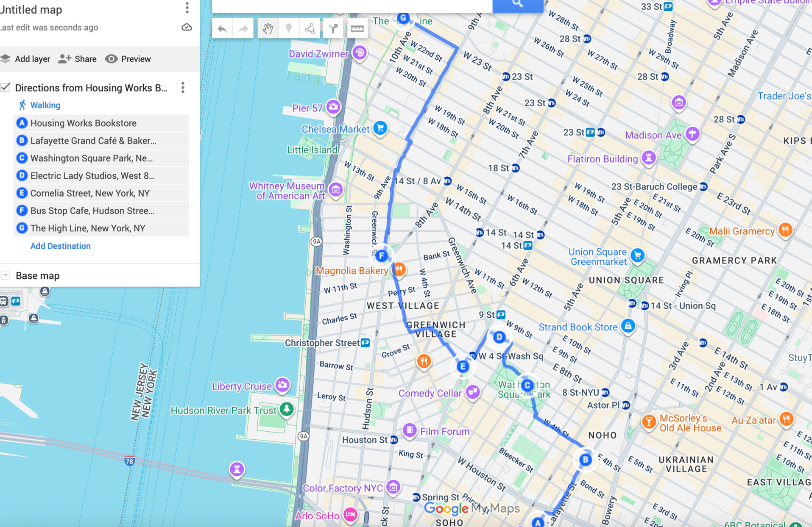Click the Undo arrow in the map toolbar
Screen dimensions: 812x527
pyautogui.click(x=222, y=28)
